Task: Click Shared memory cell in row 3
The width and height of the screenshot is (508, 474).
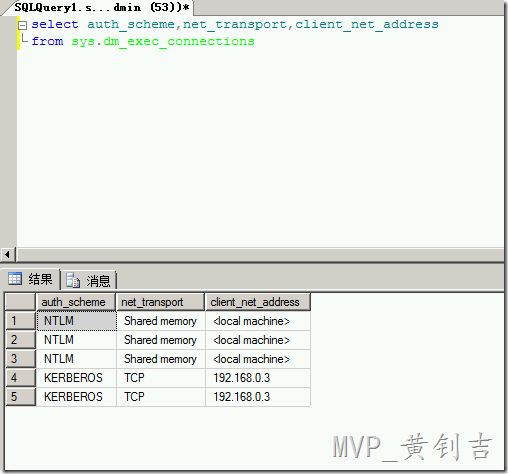Action: (161, 359)
